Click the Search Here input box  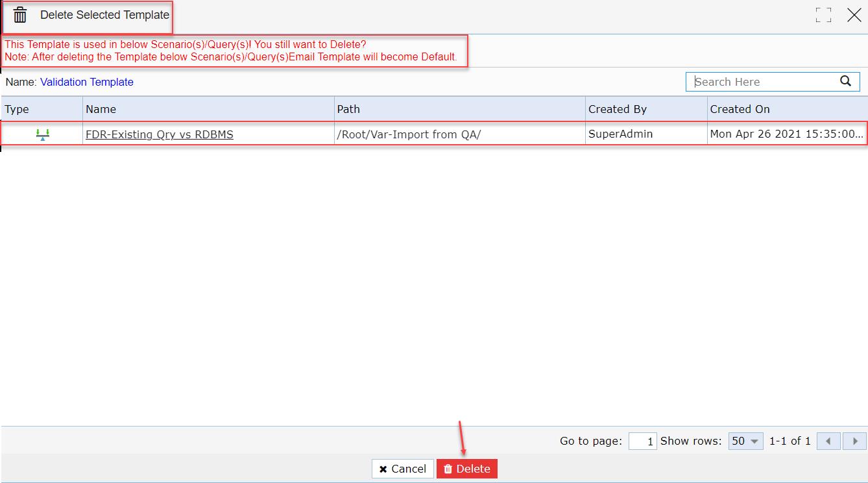pyautogui.click(x=766, y=82)
